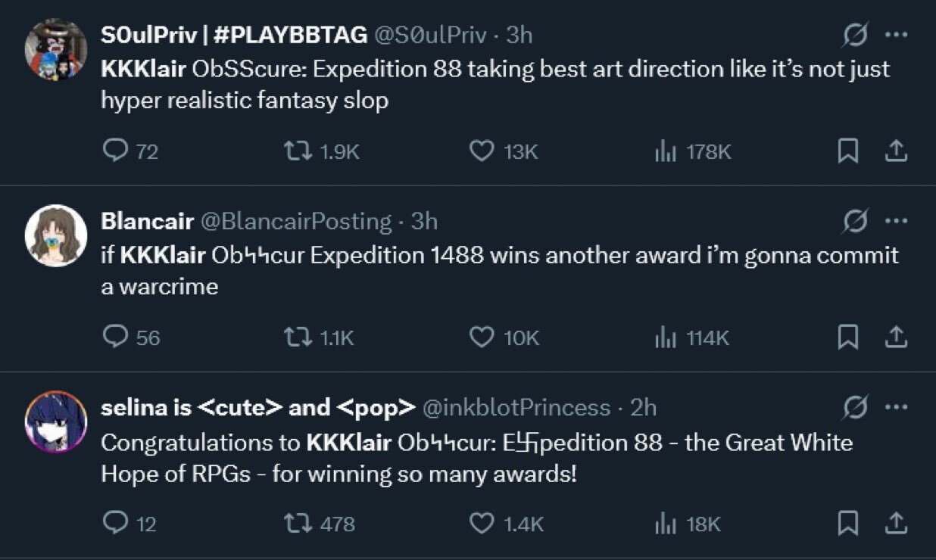Click S0ulPriv's profile avatar
936x560 pixels.
tap(56, 48)
